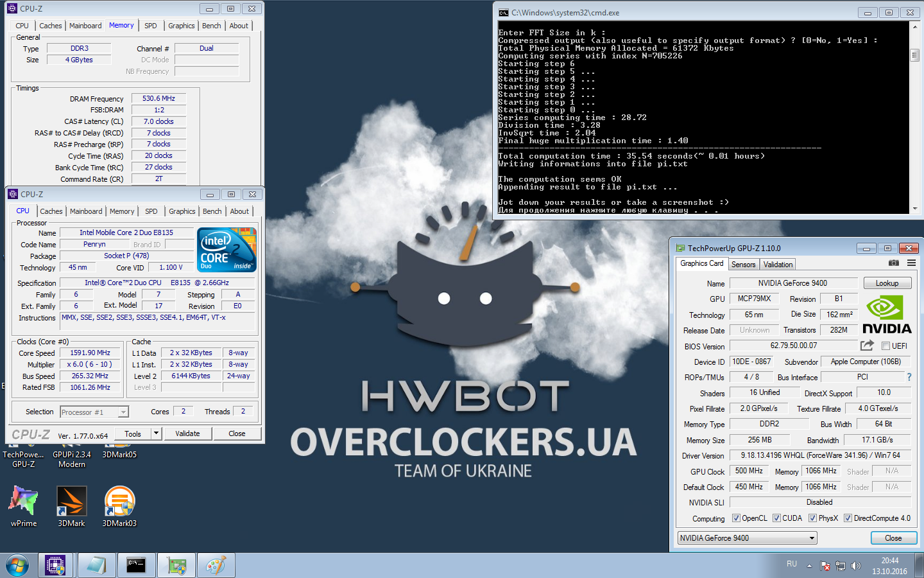Open the SPD tab in upper CPU-Z window
924x578 pixels.
(x=151, y=26)
